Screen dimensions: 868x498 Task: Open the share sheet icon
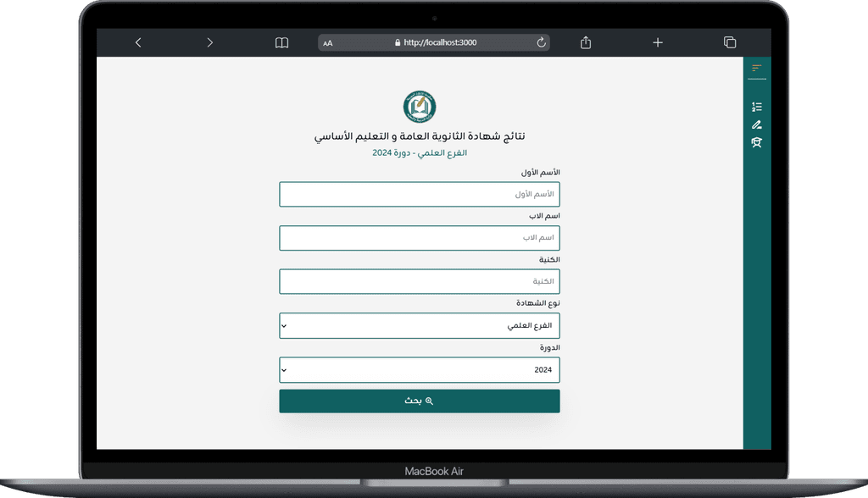586,42
